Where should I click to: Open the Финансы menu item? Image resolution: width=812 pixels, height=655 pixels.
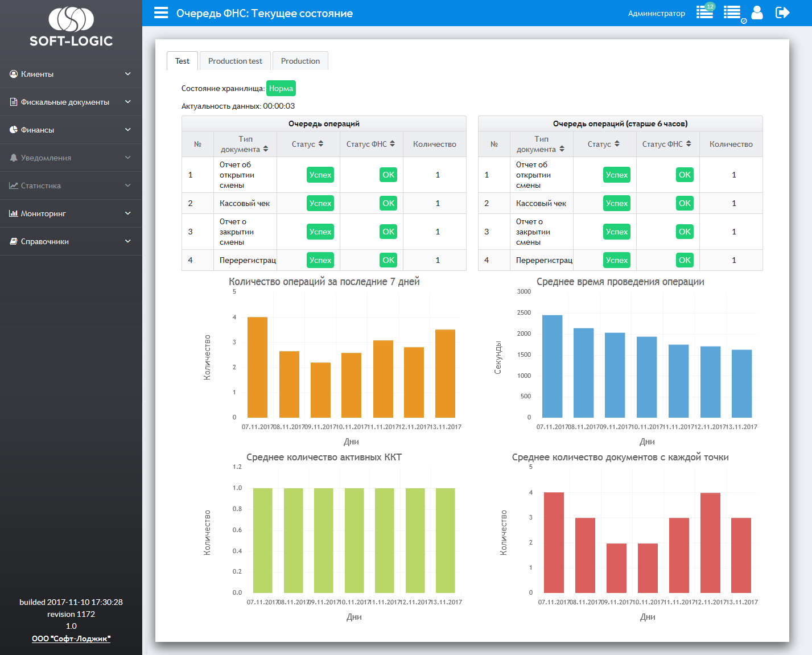point(71,130)
